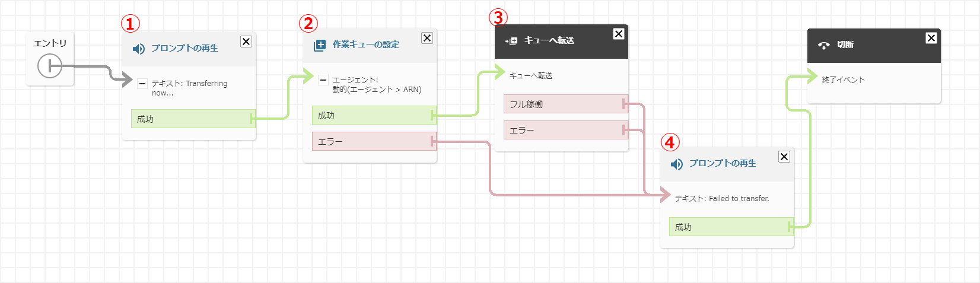This screenshot has width=980, height=283.
Task: Collapse the テキスト: Transferring now section
Action: pyautogui.click(x=142, y=84)
